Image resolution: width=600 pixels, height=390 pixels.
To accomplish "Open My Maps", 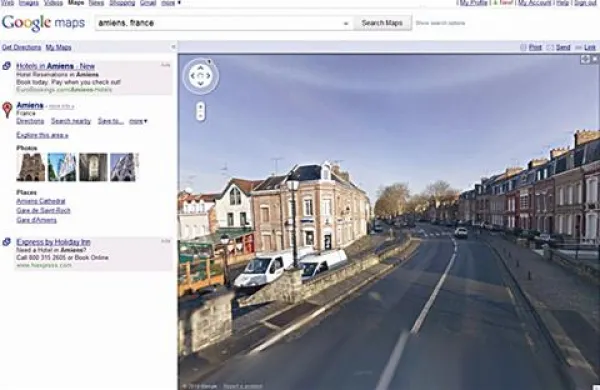I will tap(59, 47).
